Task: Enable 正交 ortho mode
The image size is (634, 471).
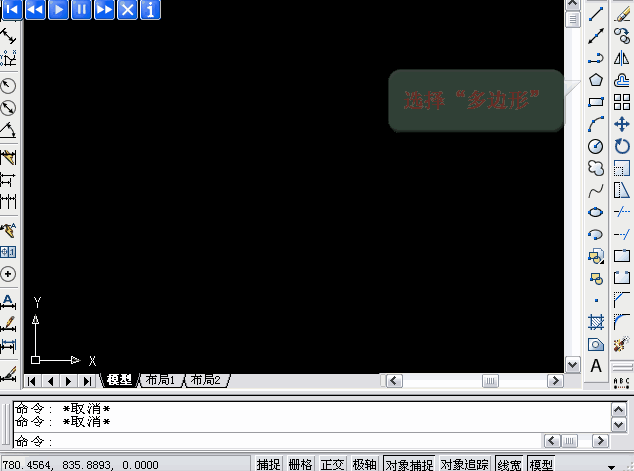Action: (x=332, y=464)
